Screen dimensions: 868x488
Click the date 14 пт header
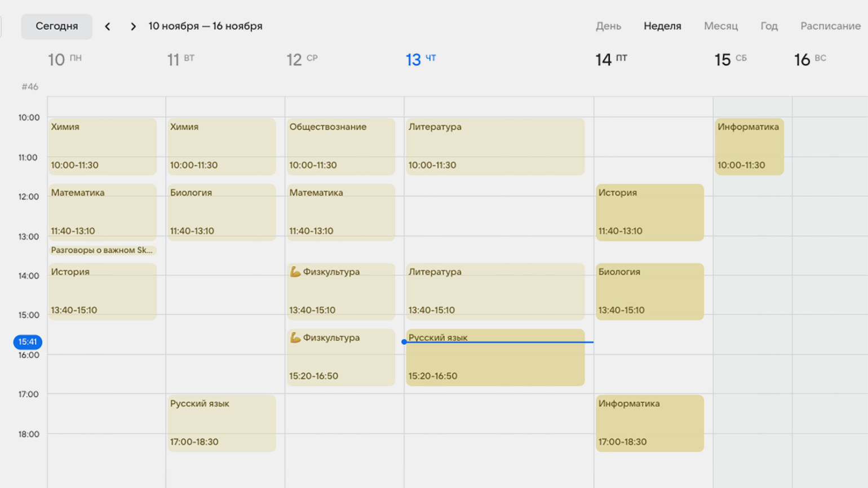[x=611, y=59]
